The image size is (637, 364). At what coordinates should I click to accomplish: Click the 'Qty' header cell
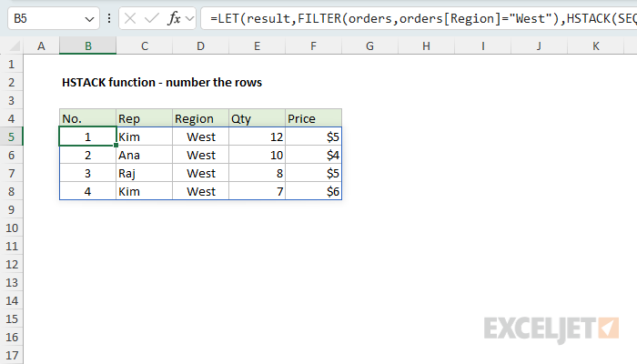click(x=258, y=118)
